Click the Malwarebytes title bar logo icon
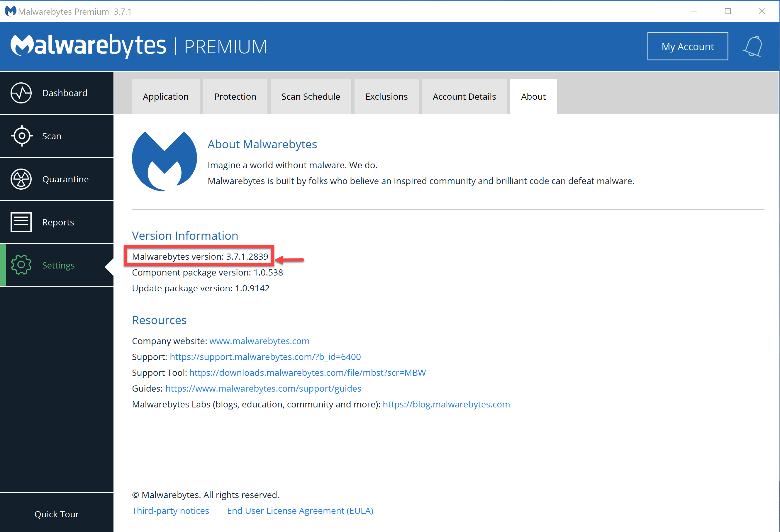 [10, 11]
